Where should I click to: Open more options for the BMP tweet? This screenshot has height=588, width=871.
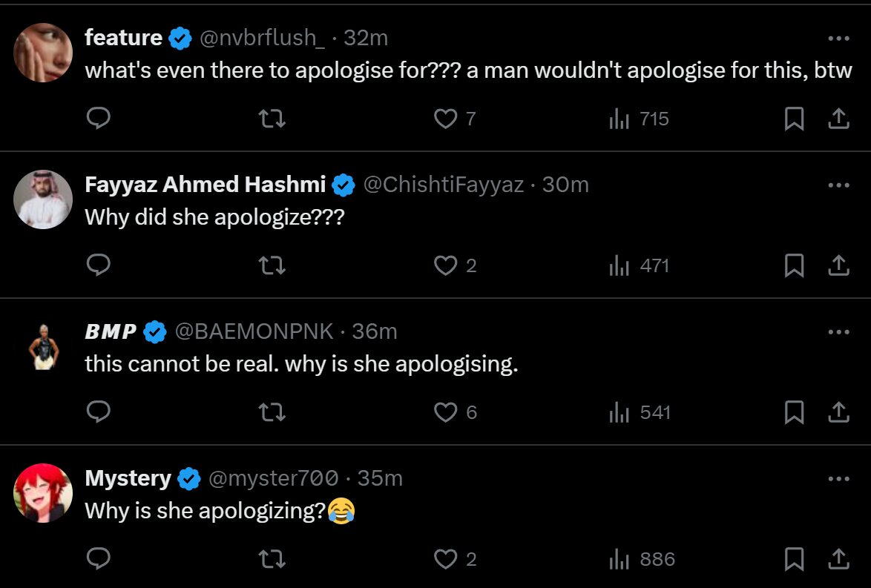click(838, 332)
